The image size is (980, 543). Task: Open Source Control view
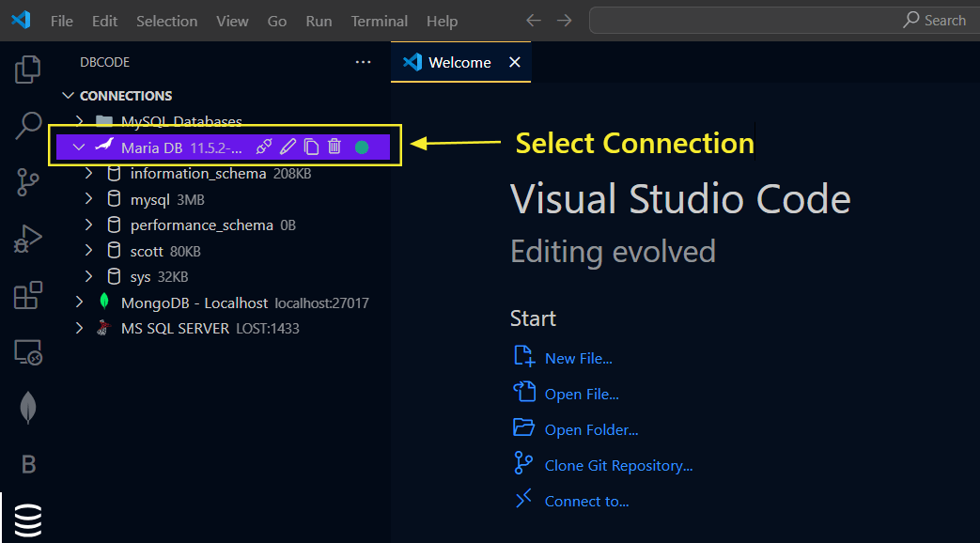coord(27,182)
